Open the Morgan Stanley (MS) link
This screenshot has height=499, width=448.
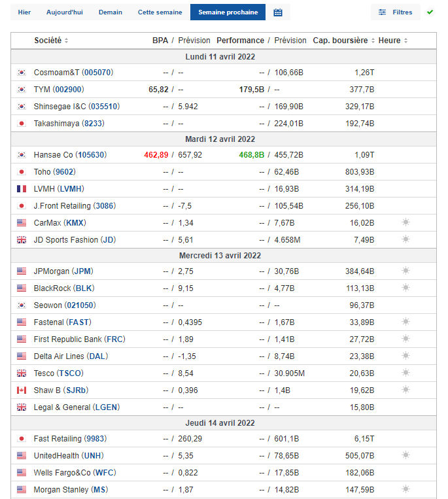click(71, 489)
